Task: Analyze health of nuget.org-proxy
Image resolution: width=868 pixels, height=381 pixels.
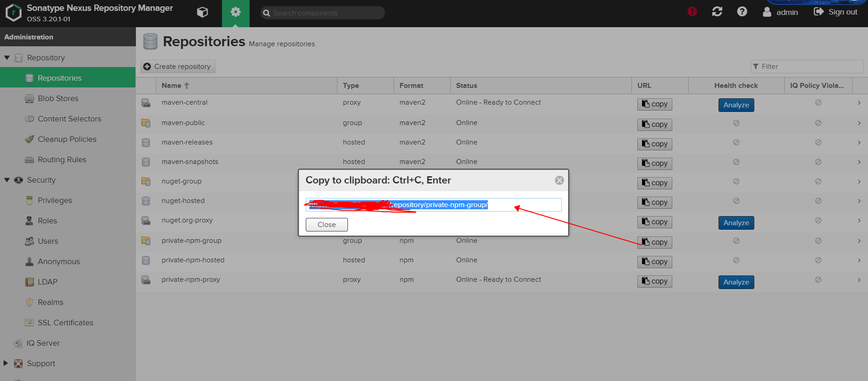Action: [x=736, y=223]
